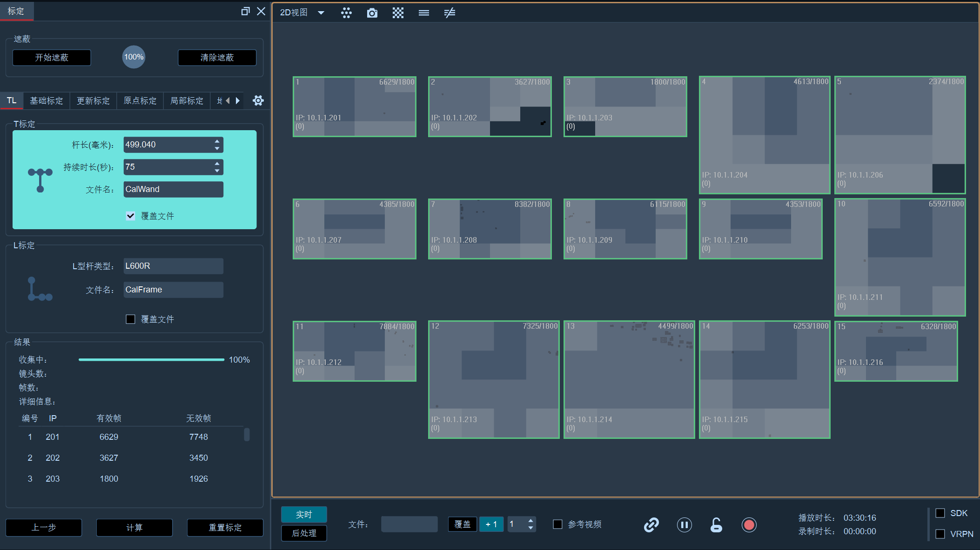This screenshot has height=550, width=980.
Task: Select camera 13 thumbnail view
Action: [x=629, y=379]
